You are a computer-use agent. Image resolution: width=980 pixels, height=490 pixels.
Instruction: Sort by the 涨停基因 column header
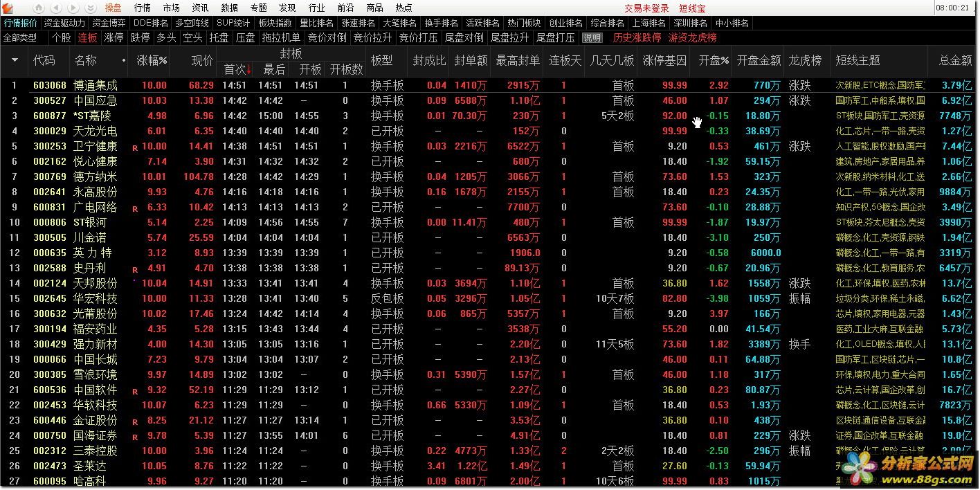[664, 61]
